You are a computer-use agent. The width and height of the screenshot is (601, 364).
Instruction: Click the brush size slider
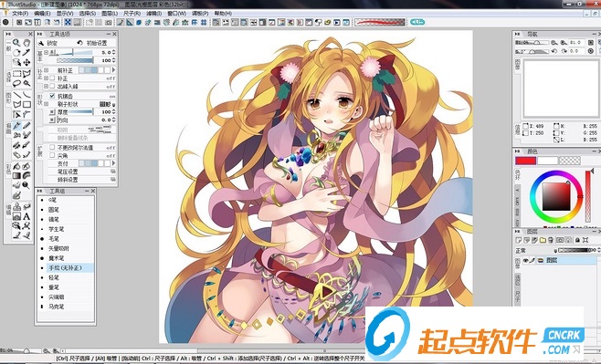click(75, 52)
